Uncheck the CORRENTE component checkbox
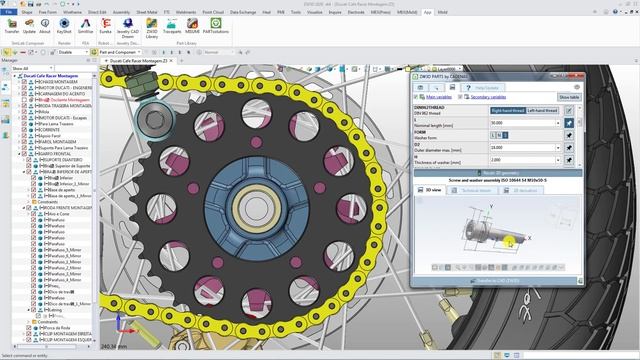Viewport: 640px width, 360px height. point(24,130)
